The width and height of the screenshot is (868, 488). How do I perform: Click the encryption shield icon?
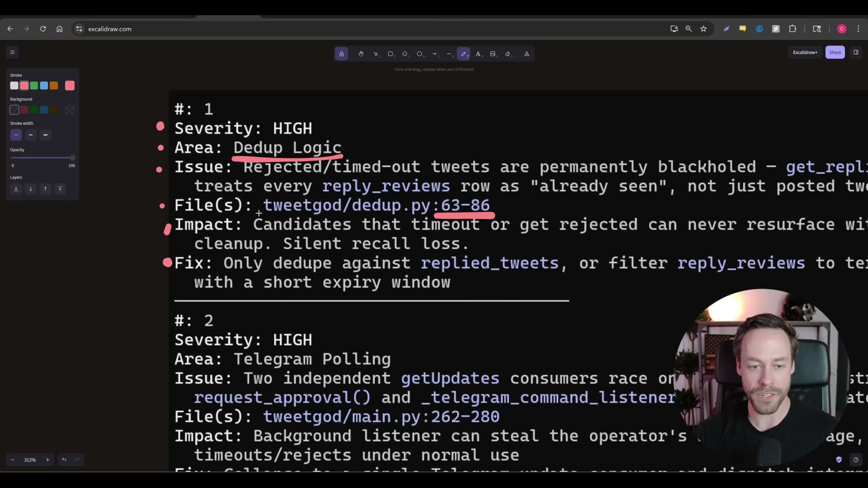click(839, 460)
